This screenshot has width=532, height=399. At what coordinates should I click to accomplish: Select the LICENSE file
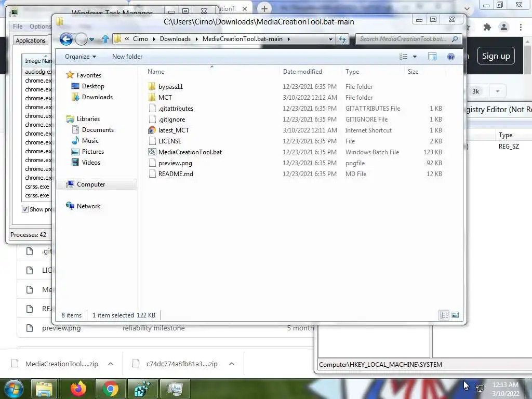point(170,141)
